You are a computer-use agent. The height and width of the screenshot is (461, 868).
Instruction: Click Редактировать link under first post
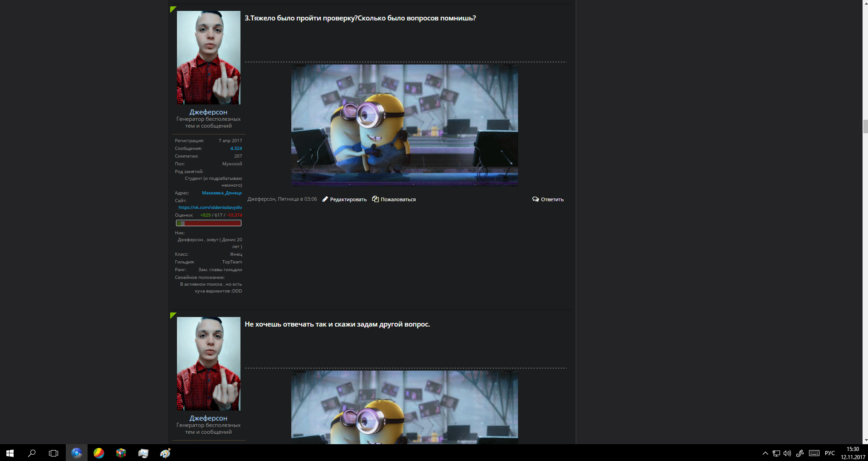click(348, 199)
